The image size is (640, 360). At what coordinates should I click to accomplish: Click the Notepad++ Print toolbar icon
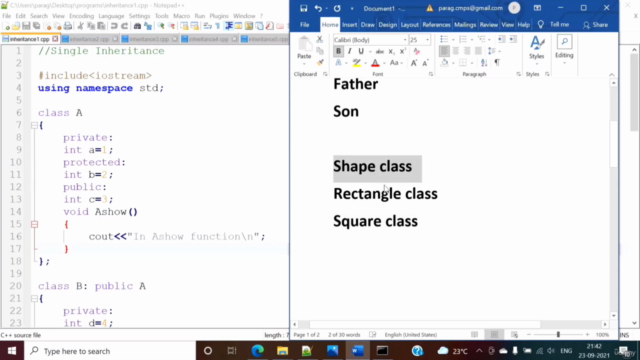point(68,26)
